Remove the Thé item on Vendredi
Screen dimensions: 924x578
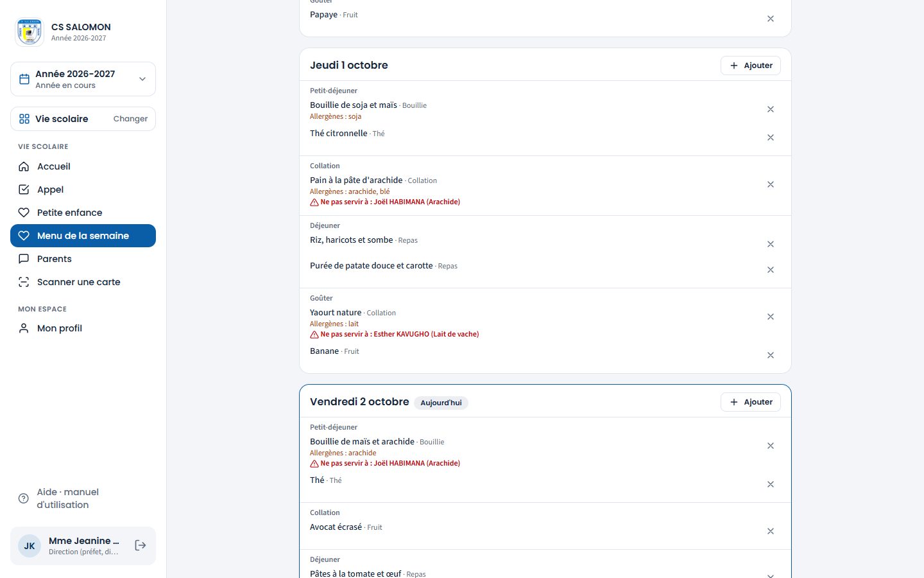click(x=771, y=484)
